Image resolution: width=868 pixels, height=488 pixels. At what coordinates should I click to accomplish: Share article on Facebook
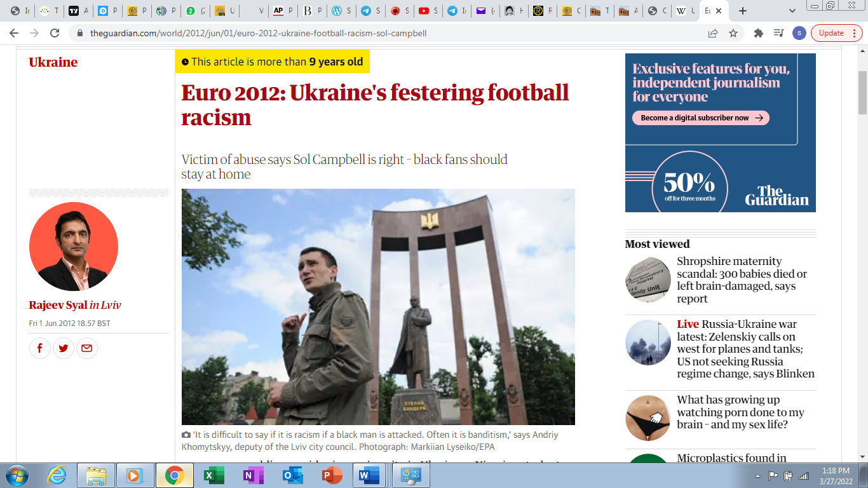[x=39, y=348]
